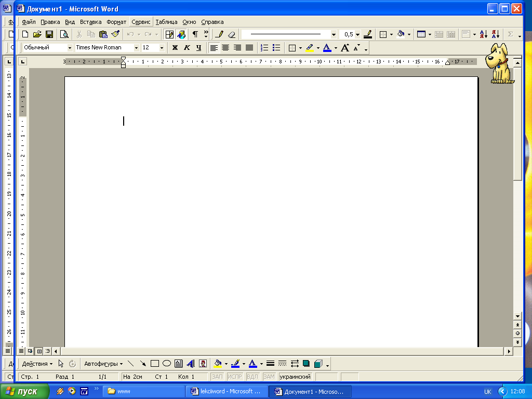Apply a bulleted list
The height and width of the screenshot is (399, 532).
coord(276,48)
